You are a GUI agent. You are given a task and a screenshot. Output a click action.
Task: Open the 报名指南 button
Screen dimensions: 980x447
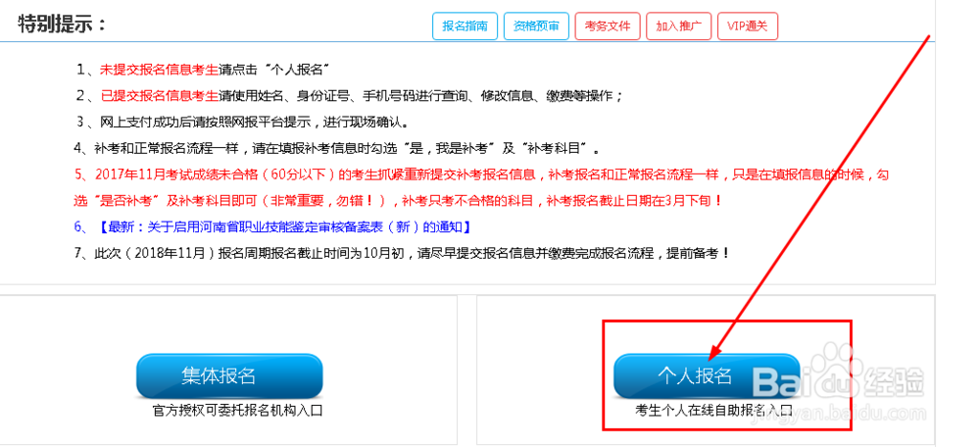(465, 26)
